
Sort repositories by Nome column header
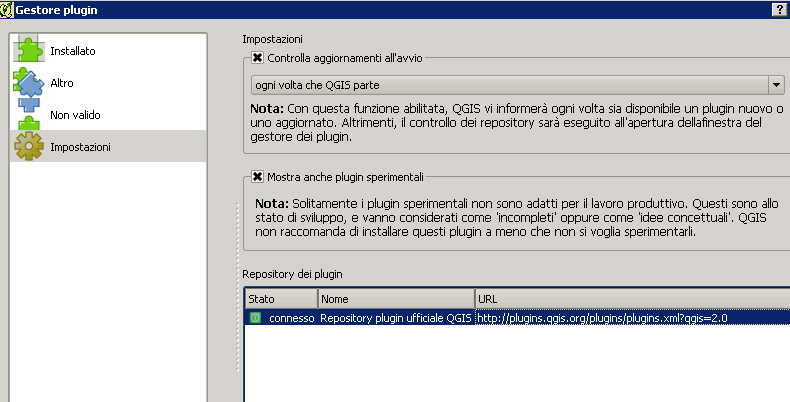click(x=395, y=299)
